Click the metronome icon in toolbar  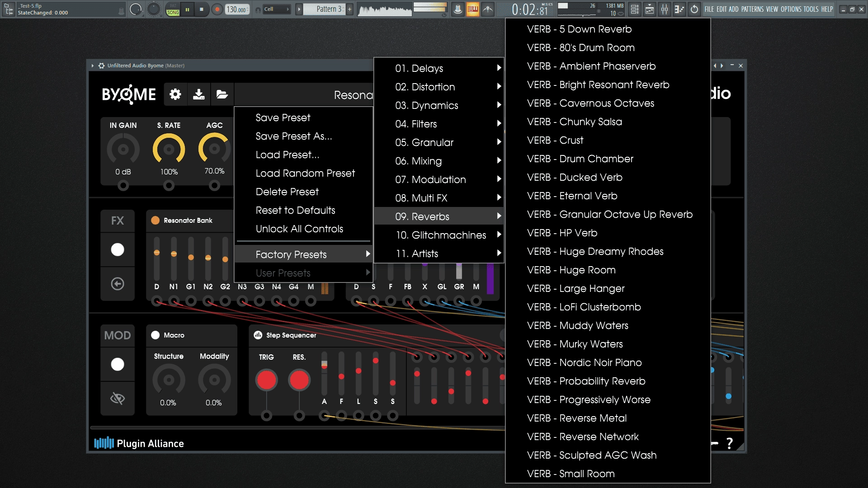pyautogui.click(x=458, y=9)
